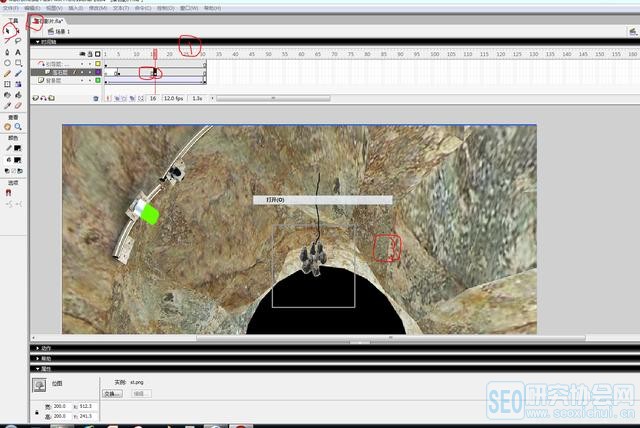
Task: Click the edit symbols icon at top right
Action: pyautogui.click(x=633, y=31)
